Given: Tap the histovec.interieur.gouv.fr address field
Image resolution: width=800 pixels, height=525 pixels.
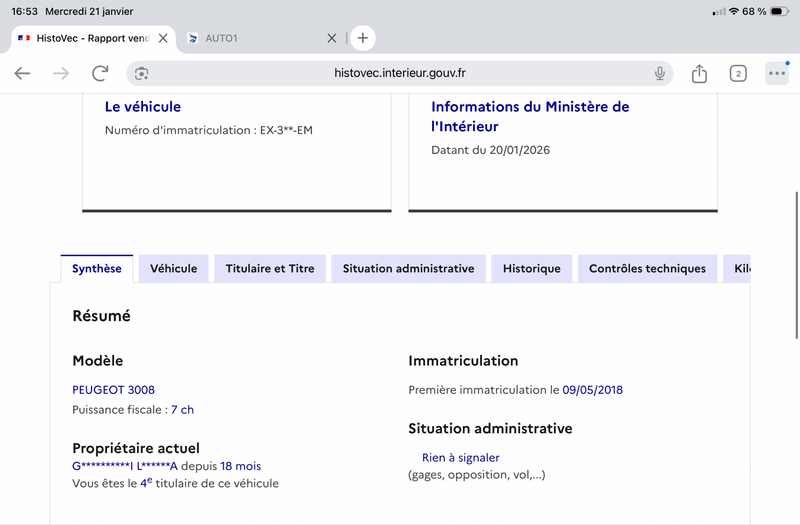Looking at the screenshot, I should (400, 73).
